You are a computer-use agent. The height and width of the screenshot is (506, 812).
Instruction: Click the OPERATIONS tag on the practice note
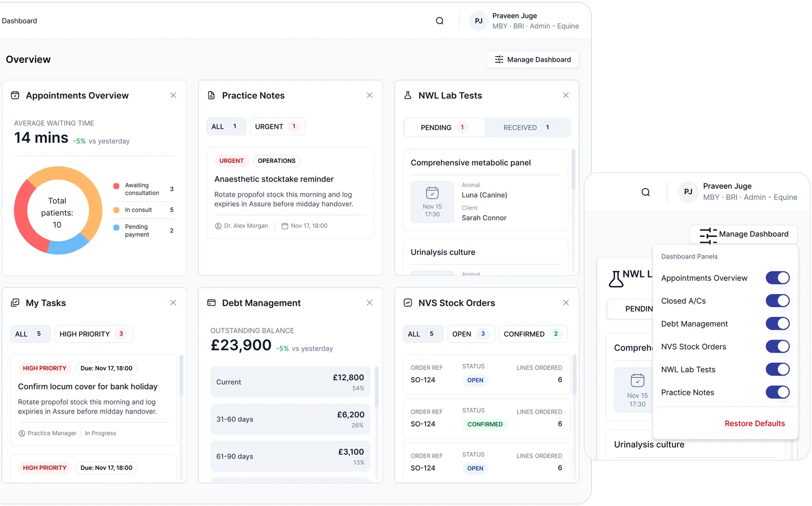click(276, 161)
